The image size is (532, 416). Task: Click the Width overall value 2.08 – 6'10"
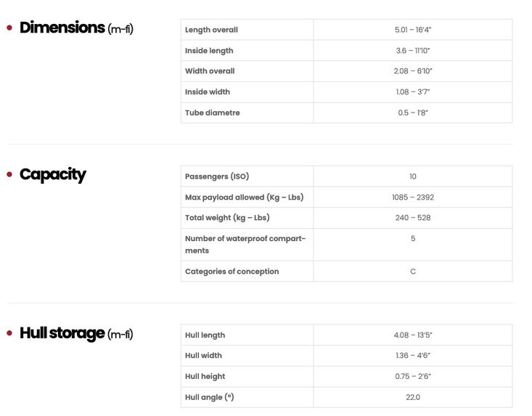(x=412, y=71)
